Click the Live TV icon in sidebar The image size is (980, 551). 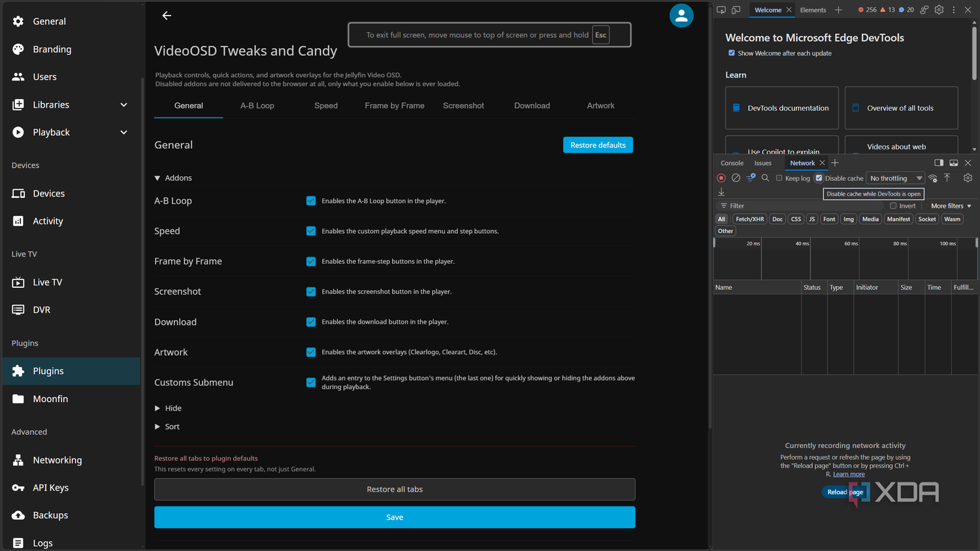click(x=18, y=282)
